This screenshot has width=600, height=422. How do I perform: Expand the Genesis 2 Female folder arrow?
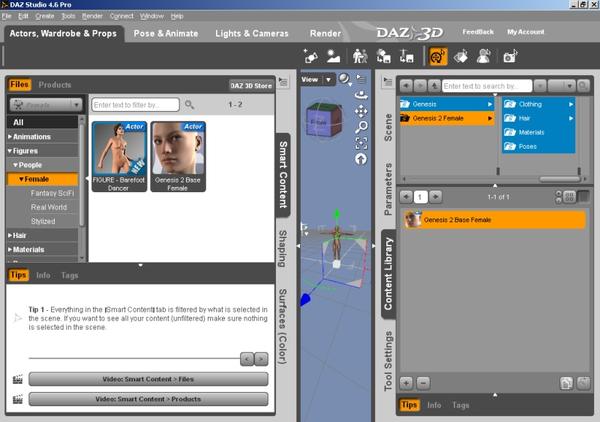coord(490,118)
